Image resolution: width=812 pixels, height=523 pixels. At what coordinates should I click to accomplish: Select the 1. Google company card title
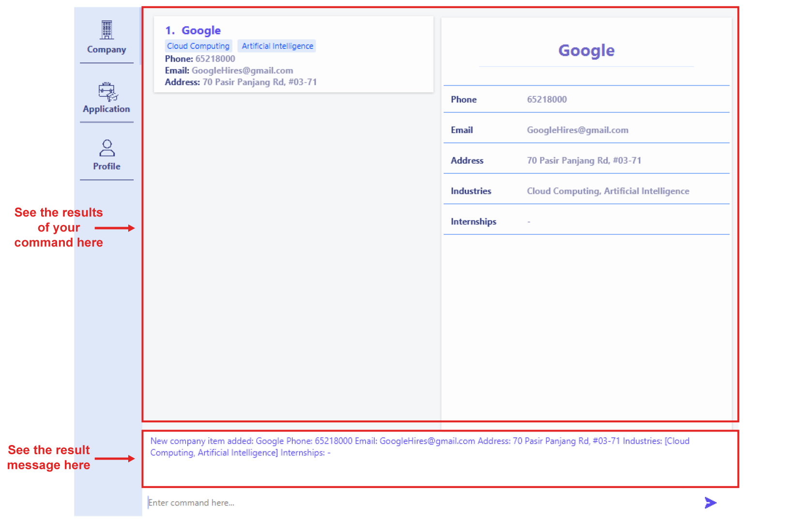pyautogui.click(x=193, y=31)
